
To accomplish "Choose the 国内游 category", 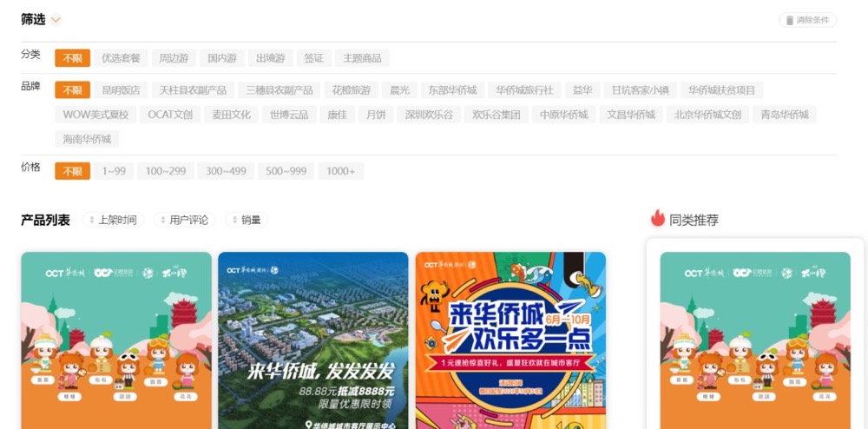I will (x=222, y=58).
